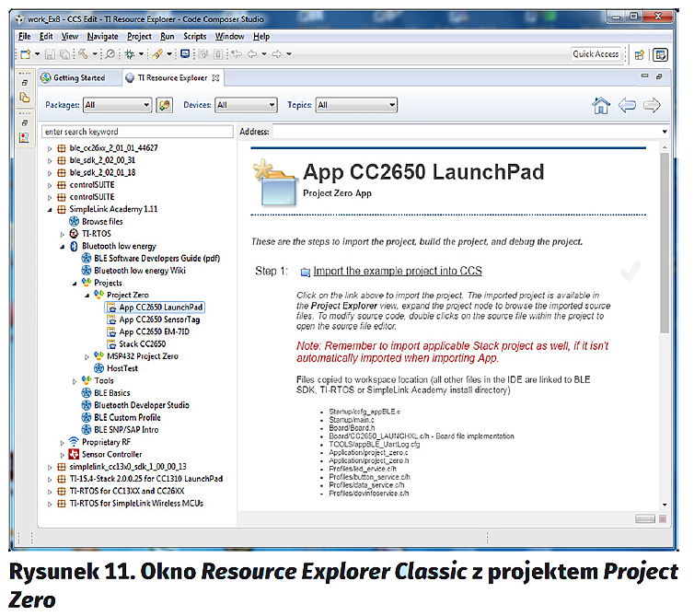Click the CCS Edit perspective icon
This screenshot has height=616, width=694.
660,54
